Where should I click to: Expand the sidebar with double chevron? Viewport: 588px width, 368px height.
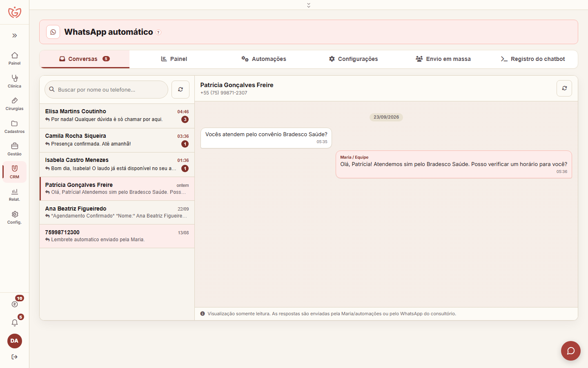pyautogui.click(x=15, y=36)
